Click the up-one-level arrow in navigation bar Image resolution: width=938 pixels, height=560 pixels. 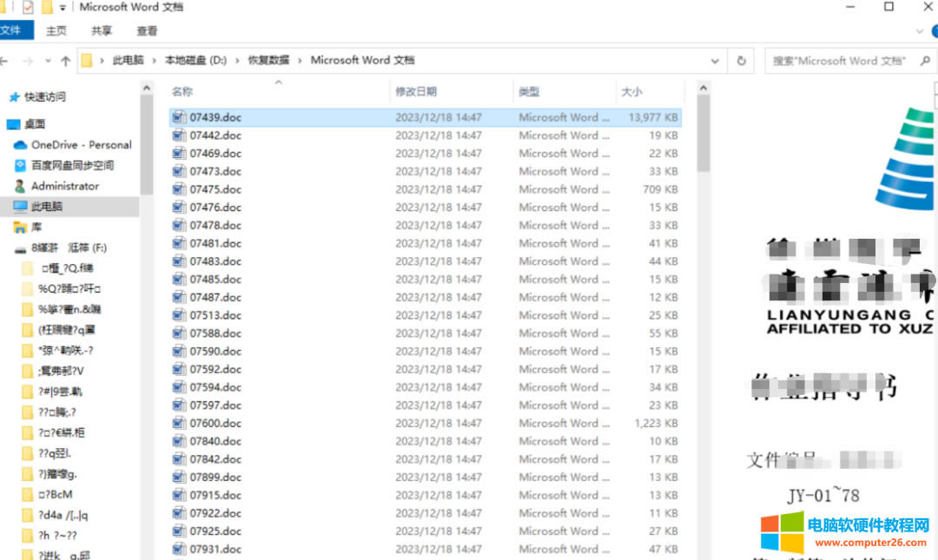(65, 62)
